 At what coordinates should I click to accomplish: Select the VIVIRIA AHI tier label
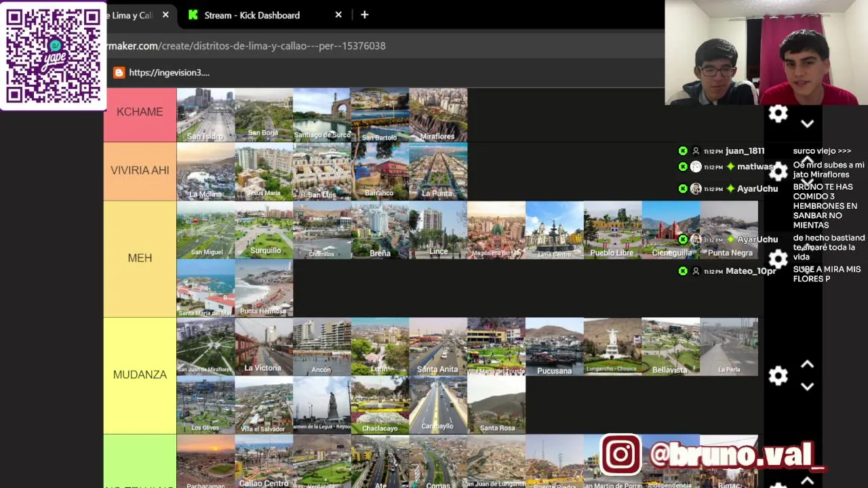pos(140,171)
